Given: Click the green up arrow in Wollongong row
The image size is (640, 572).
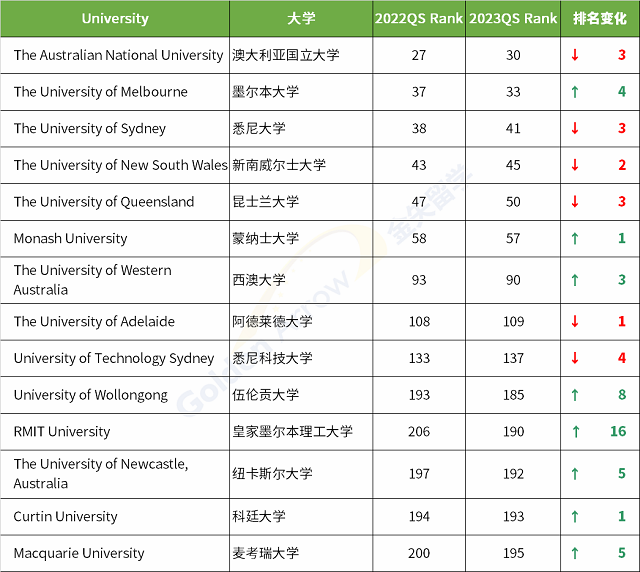Looking at the screenshot, I should [x=575, y=395].
